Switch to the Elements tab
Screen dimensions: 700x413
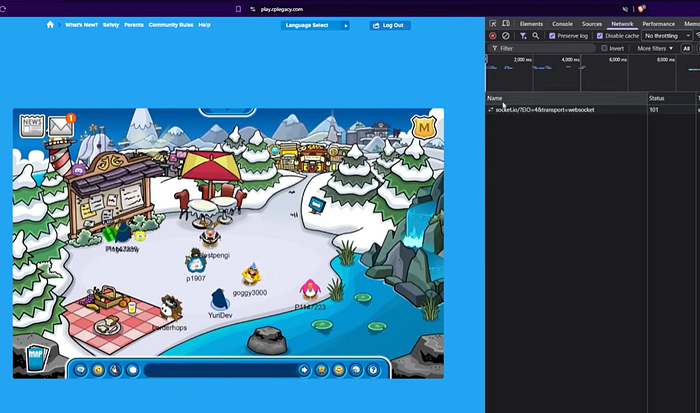point(531,24)
